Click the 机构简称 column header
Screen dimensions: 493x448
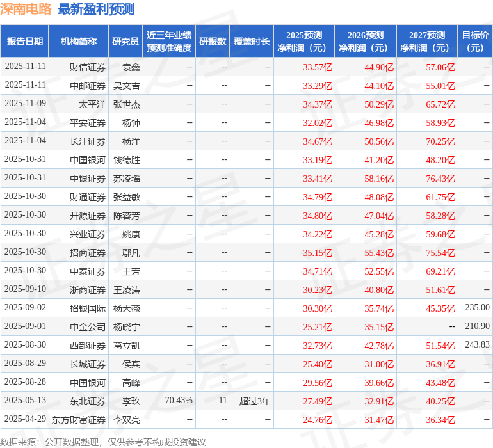tap(79, 42)
